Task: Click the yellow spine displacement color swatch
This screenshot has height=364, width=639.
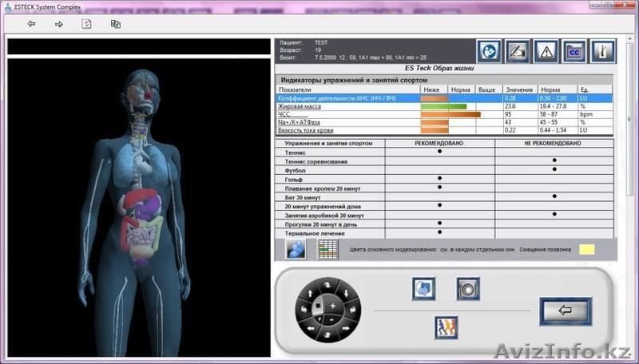Action: click(x=588, y=250)
